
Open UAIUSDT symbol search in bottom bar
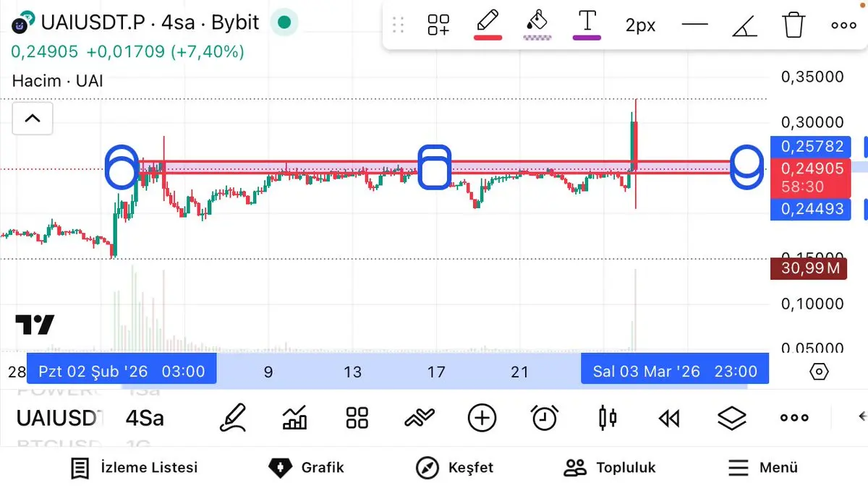click(x=60, y=418)
